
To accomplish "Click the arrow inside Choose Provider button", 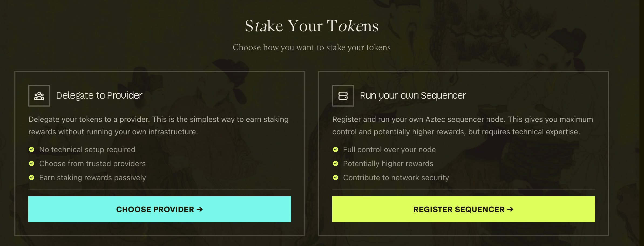I will 200,210.
